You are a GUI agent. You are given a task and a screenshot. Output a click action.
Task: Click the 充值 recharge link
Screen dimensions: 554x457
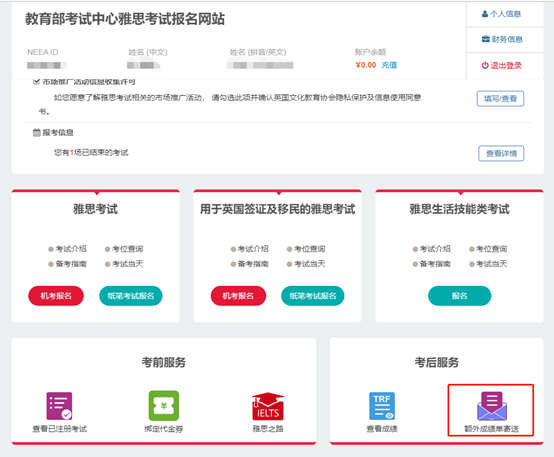389,65
